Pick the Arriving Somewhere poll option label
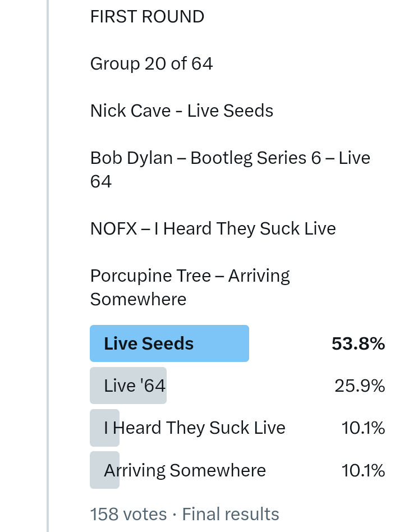Screen dimensions: 404x532 click(185, 470)
